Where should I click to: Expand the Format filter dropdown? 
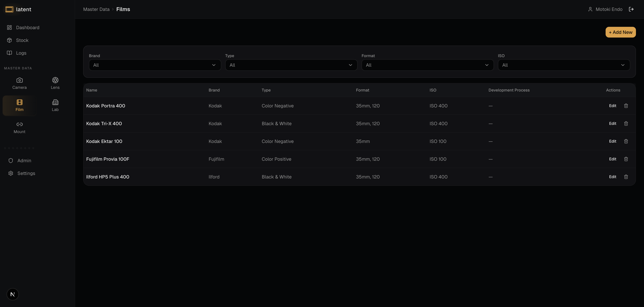427,65
